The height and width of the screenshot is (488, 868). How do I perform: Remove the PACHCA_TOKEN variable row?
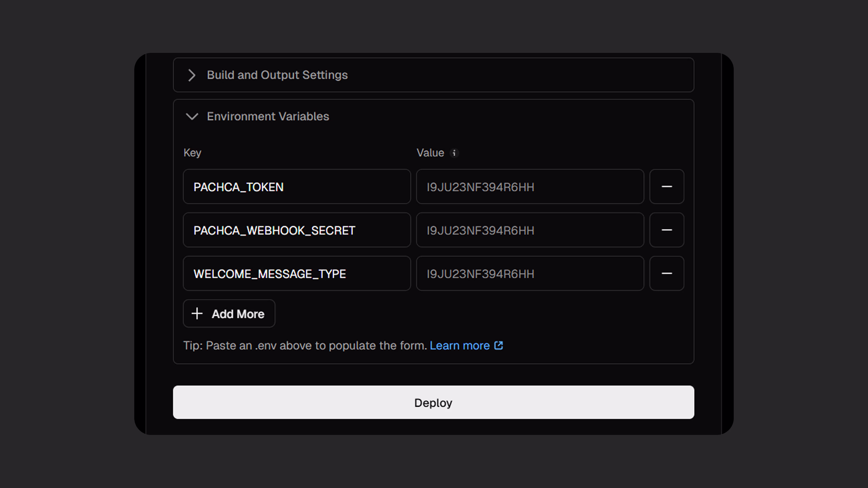pyautogui.click(x=667, y=187)
